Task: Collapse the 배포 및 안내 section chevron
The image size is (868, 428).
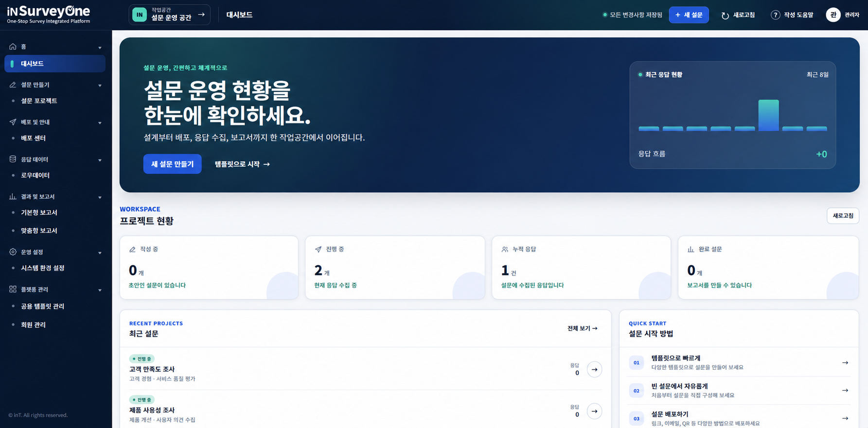Action: (100, 123)
